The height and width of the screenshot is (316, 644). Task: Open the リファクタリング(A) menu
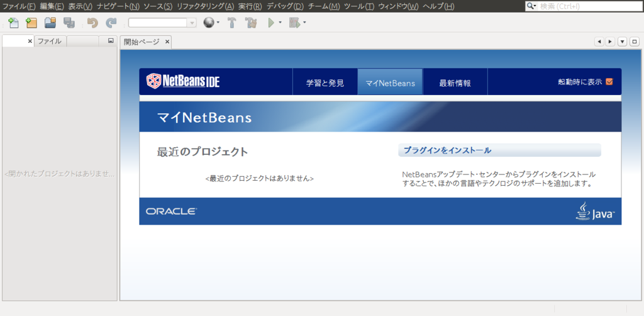[x=206, y=6]
